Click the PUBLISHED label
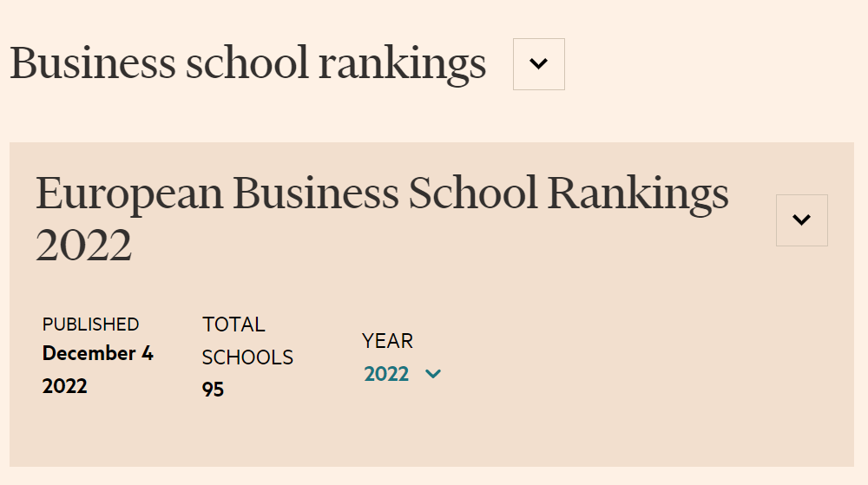868x485 pixels. pyautogui.click(x=90, y=324)
